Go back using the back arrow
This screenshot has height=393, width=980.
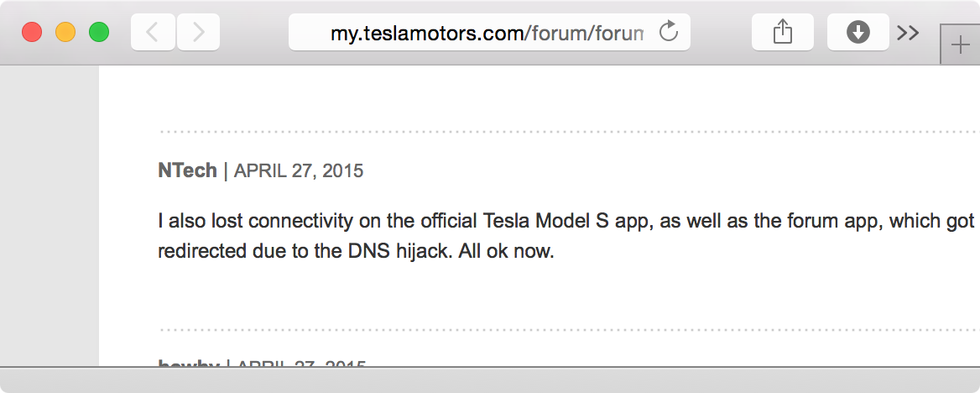click(x=153, y=32)
